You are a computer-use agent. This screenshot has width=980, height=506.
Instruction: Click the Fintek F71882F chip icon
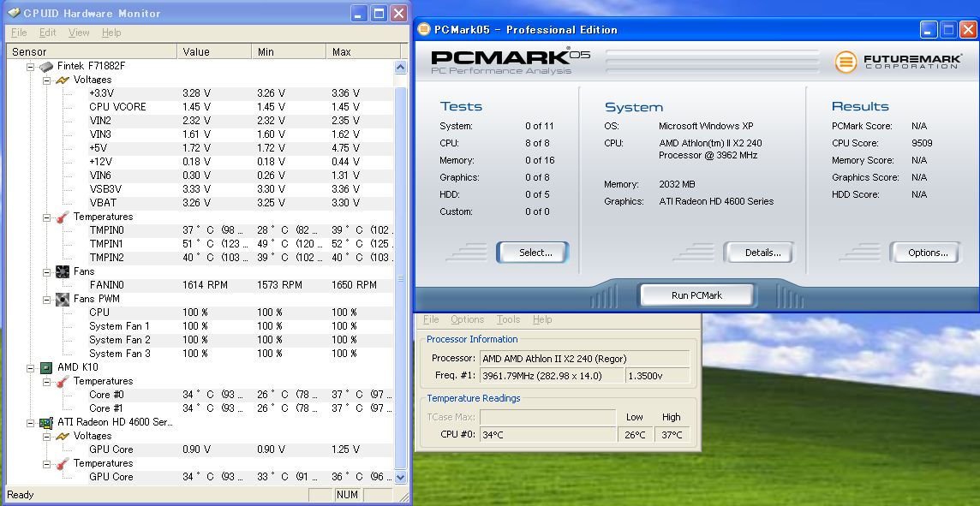coord(46,66)
